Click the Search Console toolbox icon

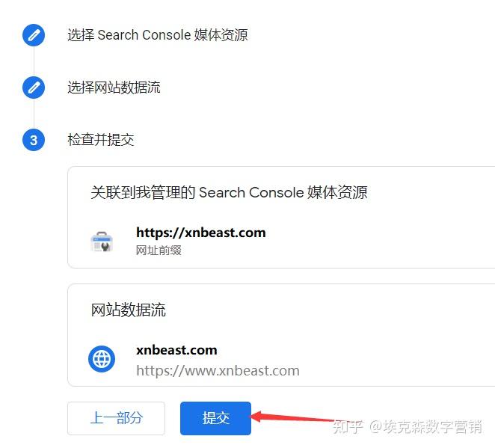[102, 242]
